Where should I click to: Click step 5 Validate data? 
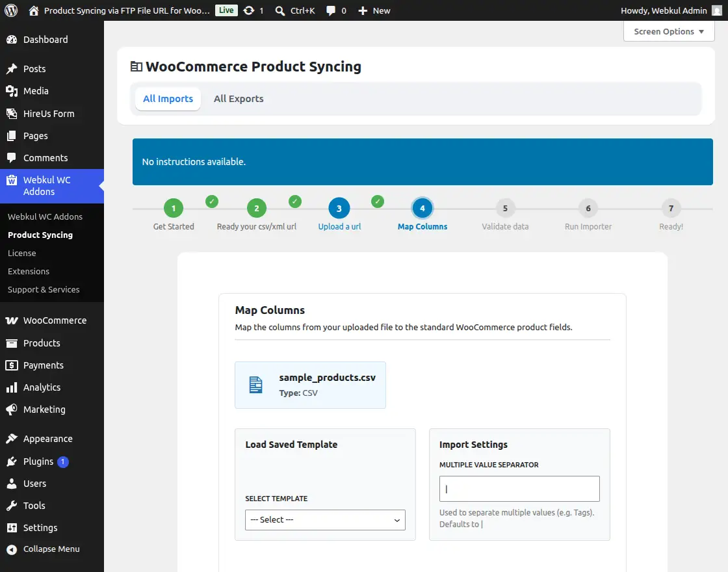tap(505, 209)
